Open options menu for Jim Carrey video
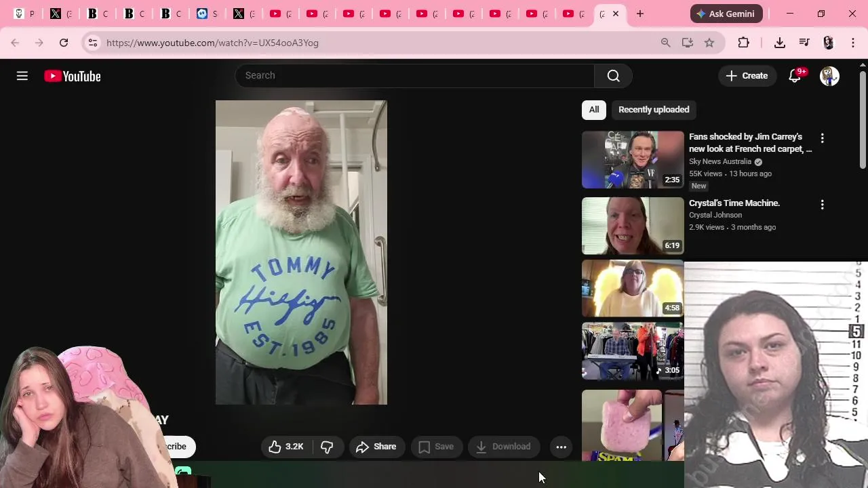Image resolution: width=868 pixels, height=488 pixels. pos(823,138)
